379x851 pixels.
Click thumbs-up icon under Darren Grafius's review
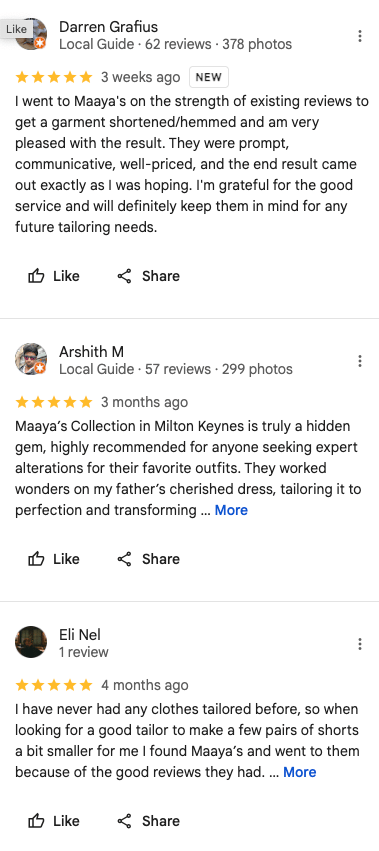[x=36, y=276]
